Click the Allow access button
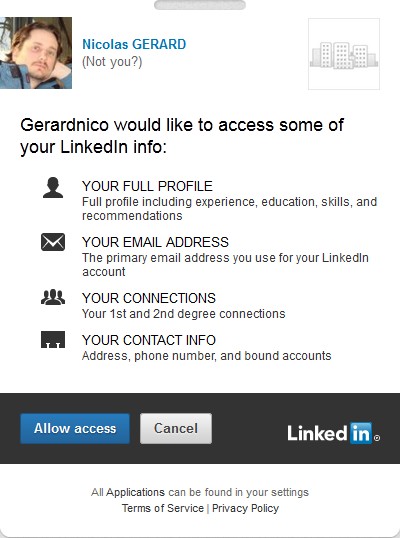400x538 pixels. (75, 429)
